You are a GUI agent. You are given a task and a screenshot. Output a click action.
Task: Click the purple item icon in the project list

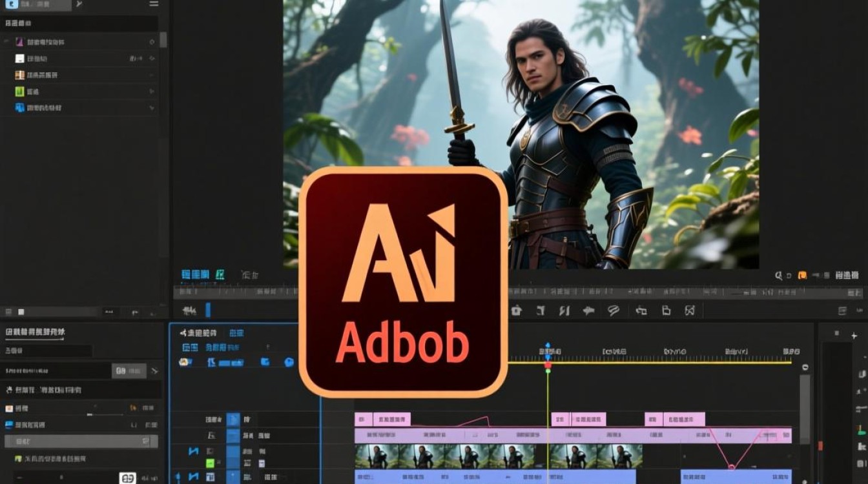click(19, 42)
